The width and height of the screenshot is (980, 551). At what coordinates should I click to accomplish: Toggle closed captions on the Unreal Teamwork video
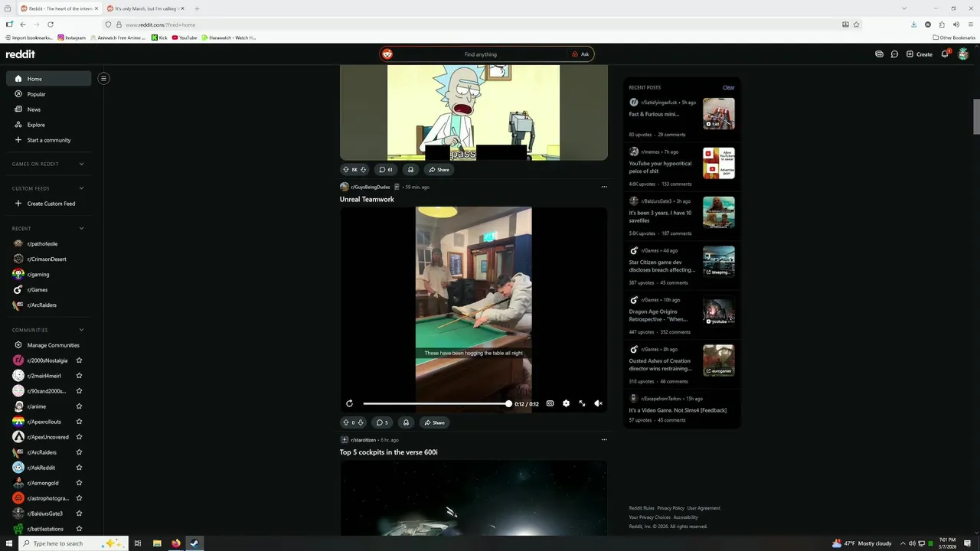coord(550,403)
